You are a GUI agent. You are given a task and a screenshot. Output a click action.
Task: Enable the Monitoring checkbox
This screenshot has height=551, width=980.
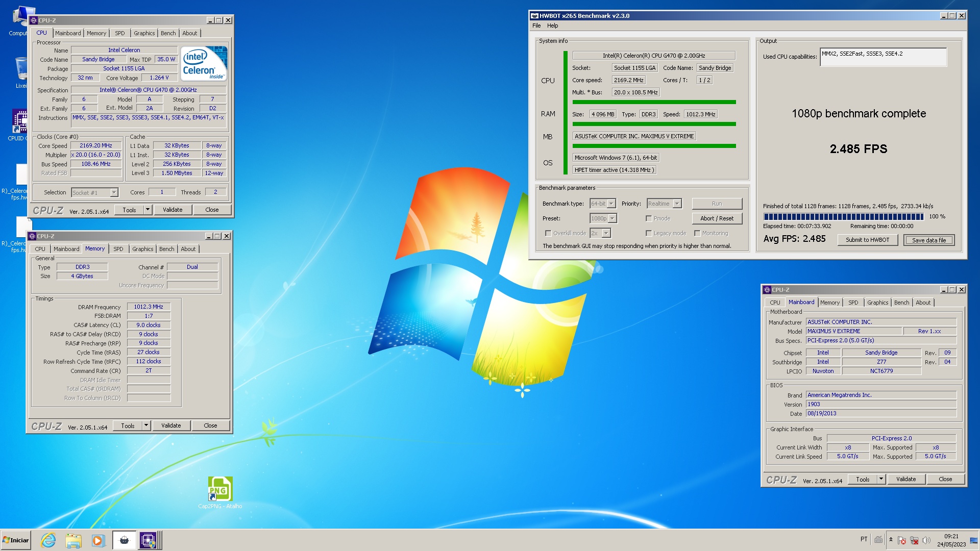point(697,233)
